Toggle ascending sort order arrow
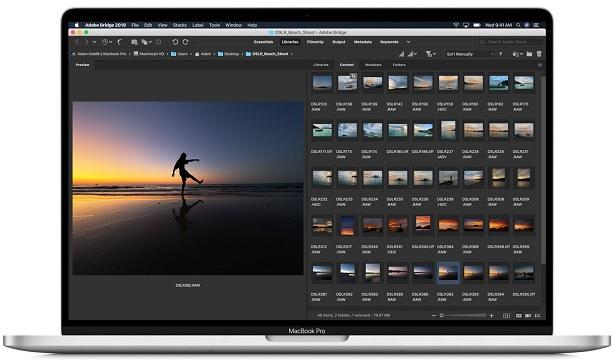The width and height of the screenshot is (615, 361). pos(500,54)
